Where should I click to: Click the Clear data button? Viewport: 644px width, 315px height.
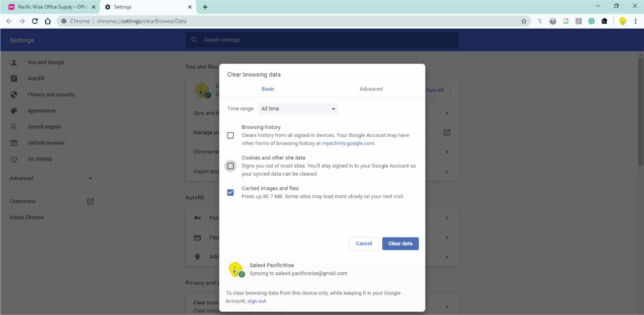coord(400,244)
